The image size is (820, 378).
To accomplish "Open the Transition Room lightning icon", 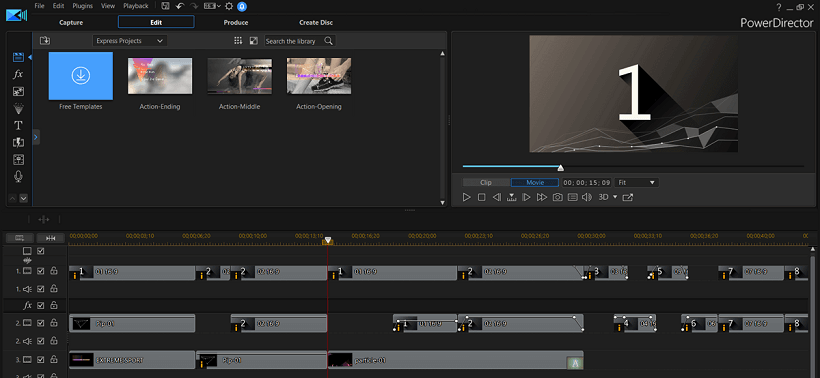I will pos(18,143).
